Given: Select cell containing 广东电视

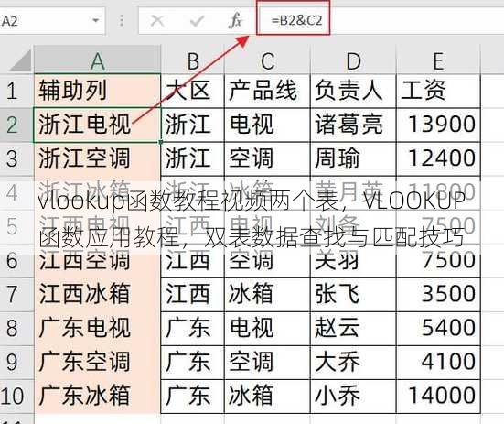Looking at the screenshot, I should tap(97, 329).
